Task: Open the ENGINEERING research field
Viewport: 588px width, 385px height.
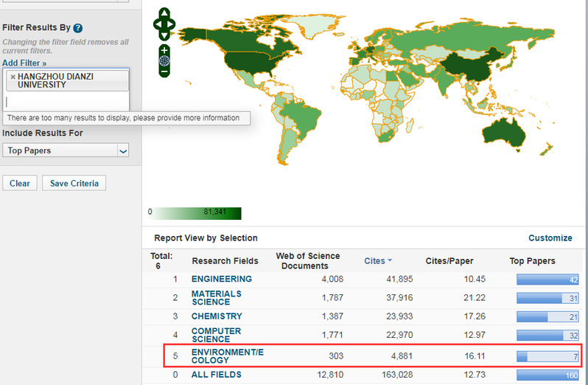Action: pos(221,279)
